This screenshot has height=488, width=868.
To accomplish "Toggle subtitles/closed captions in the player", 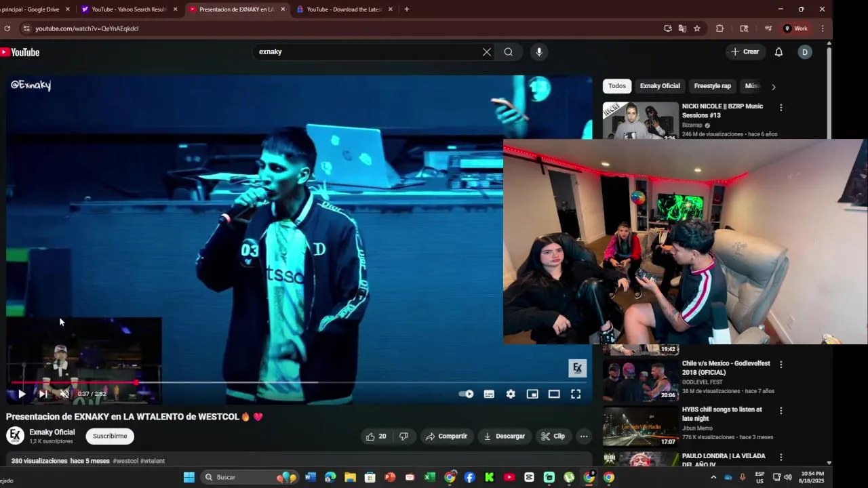I will click(x=489, y=394).
